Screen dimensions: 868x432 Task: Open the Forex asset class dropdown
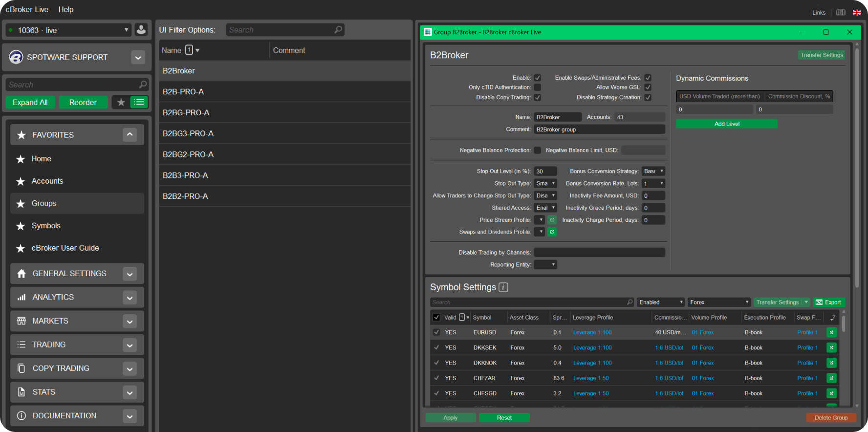(x=719, y=302)
